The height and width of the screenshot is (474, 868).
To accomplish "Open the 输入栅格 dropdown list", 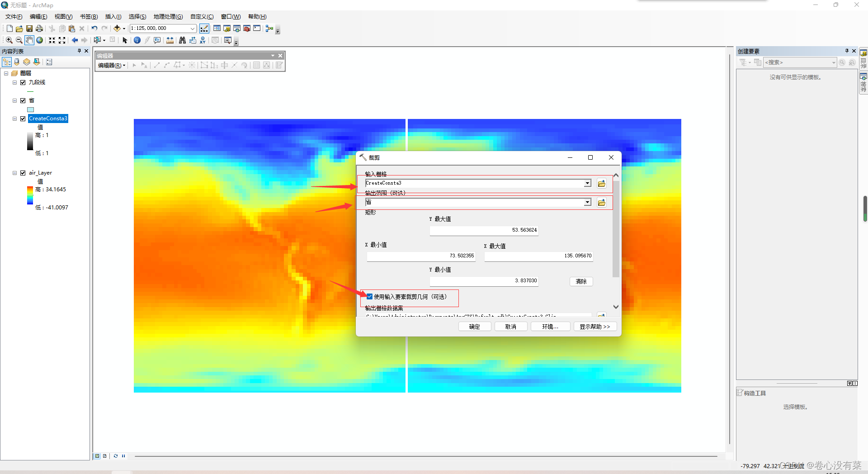I will pyautogui.click(x=587, y=183).
